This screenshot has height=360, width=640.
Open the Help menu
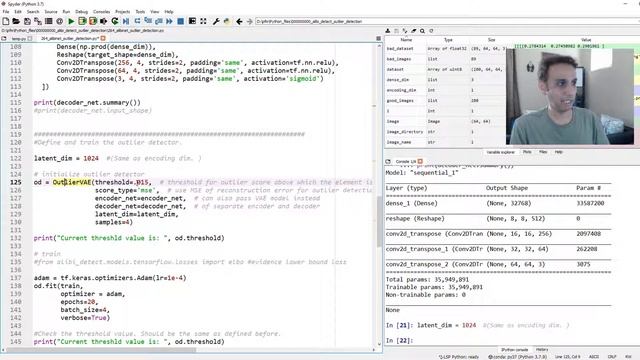pyautogui.click(x=169, y=12)
